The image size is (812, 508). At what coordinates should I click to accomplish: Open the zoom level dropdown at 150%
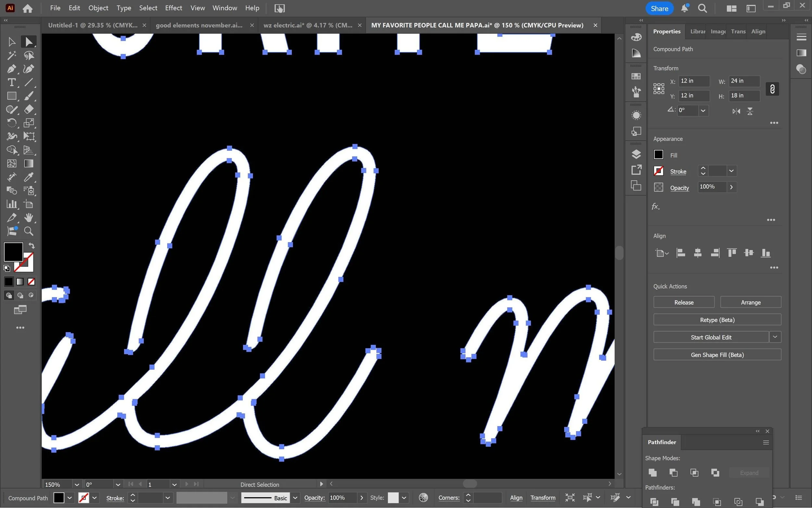[x=77, y=485]
